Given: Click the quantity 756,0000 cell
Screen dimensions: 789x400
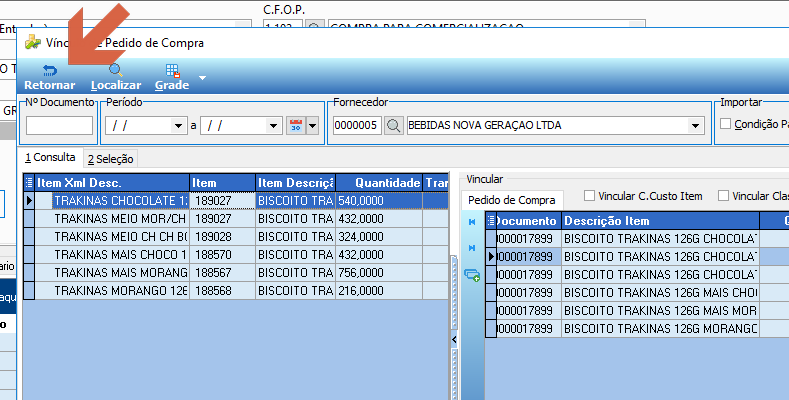Looking at the screenshot, I should (379, 273).
